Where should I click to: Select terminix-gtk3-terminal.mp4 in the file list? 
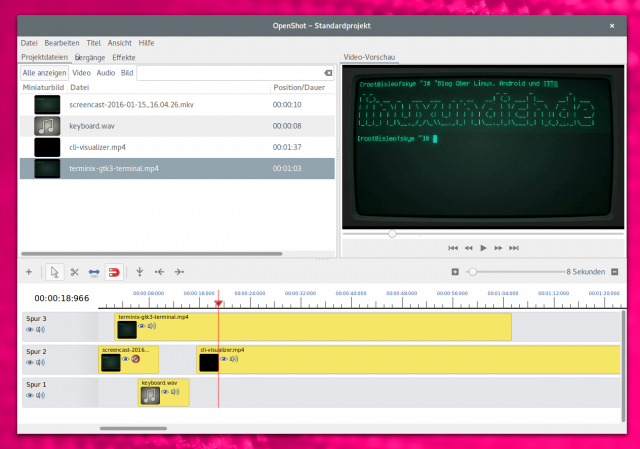tap(177, 169)
